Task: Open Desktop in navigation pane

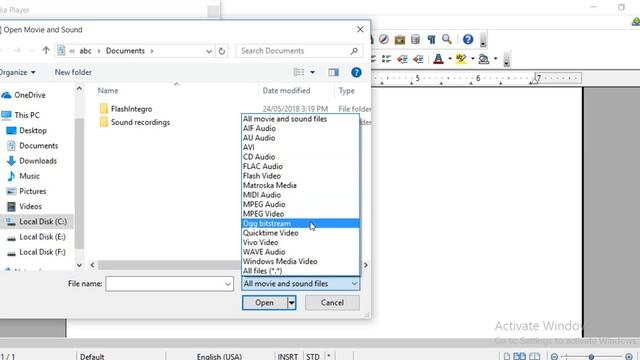Action: click(x=33, y=131)
